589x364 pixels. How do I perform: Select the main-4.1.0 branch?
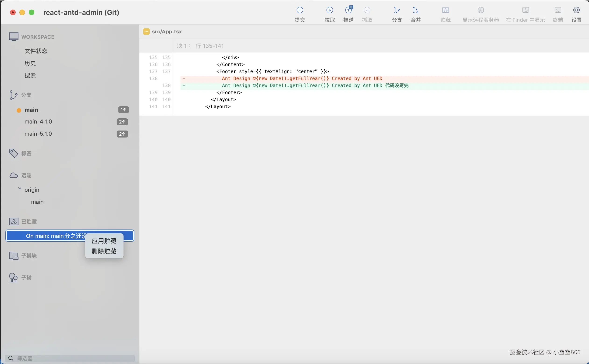tap(38, 122)
